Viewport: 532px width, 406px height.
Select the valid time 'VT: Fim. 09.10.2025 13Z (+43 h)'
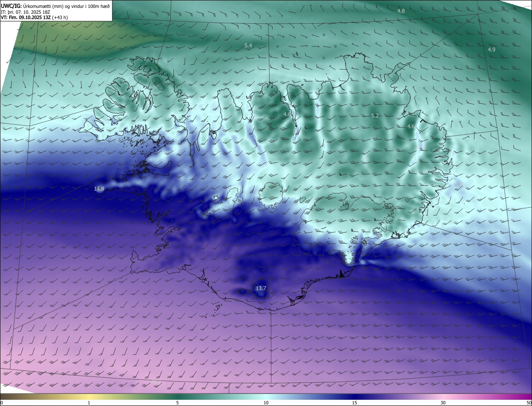(34, 17)
